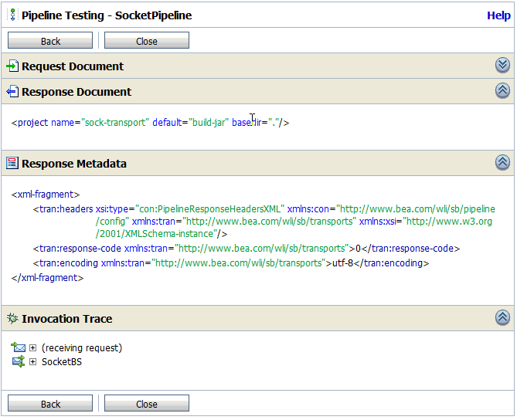Expand the receiving request tree node
Screen dimensions: 517x420
click(33, 348)
